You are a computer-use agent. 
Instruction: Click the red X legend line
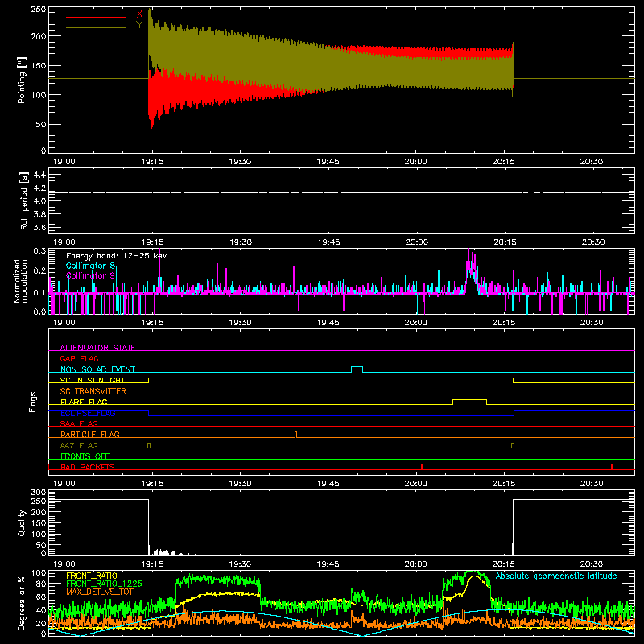[96, 17]
